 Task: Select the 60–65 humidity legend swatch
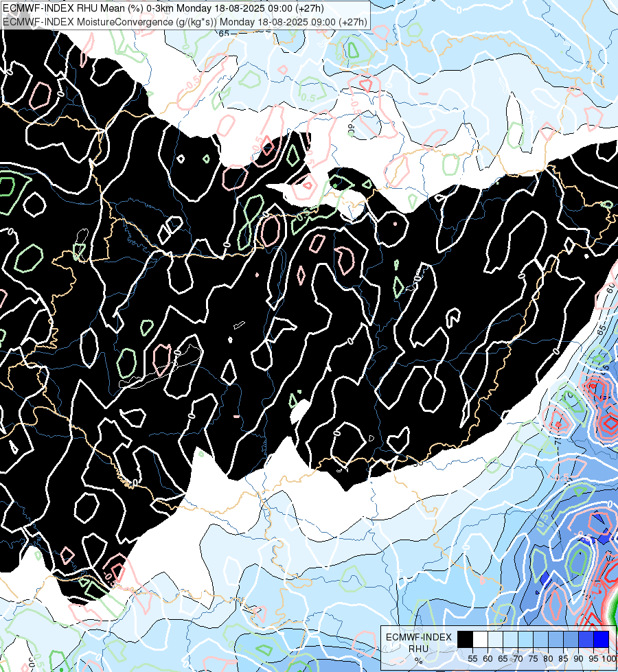coord(495,640)
